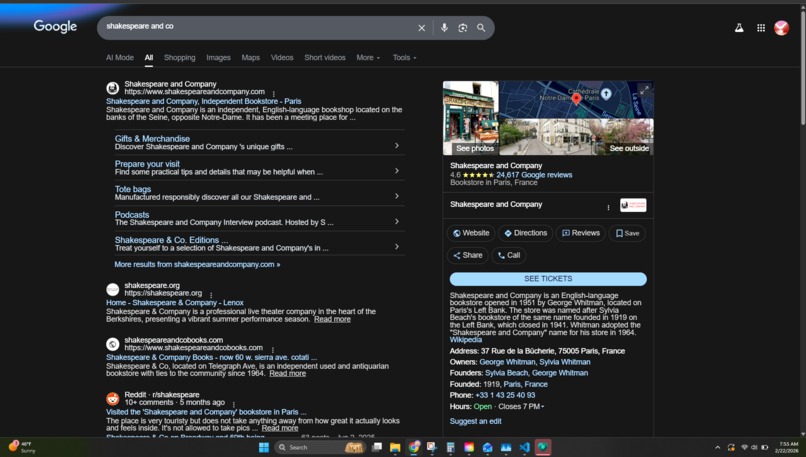Open the more options dots beside shakespeareandcompany.com
The image size is (806, 457).
(x=273, y=94)
